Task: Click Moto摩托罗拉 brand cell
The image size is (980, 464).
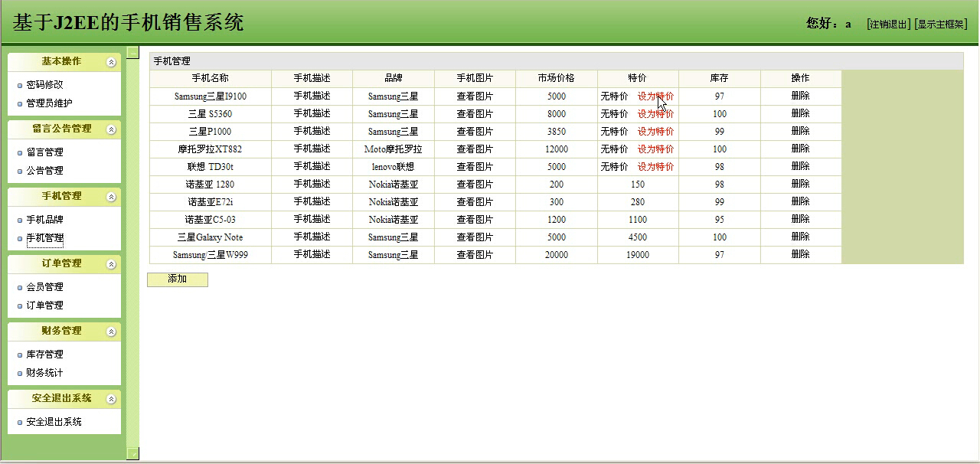Action: click(394, 149)
